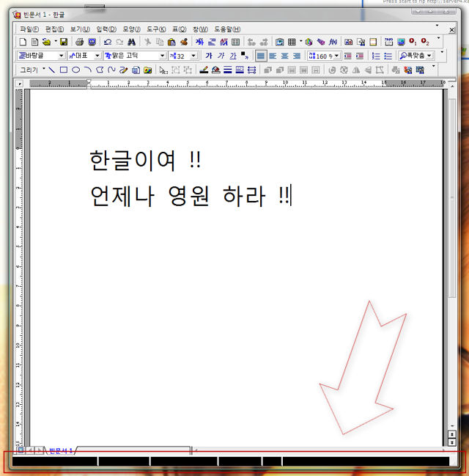This screenshot has width=469, height=476.
Task: Jump to previous page button on scrollbar
Action: [452, 434]
